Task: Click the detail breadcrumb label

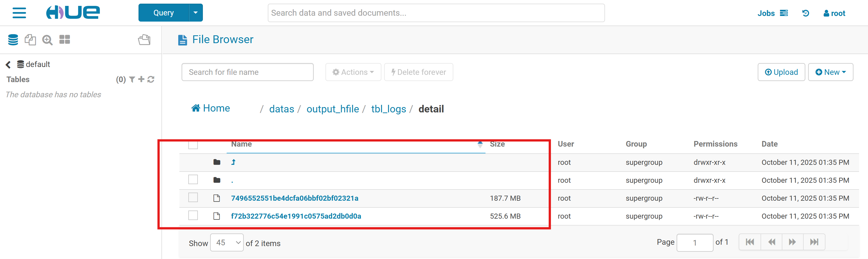Action: pyautogui.click(x=431, y=109)
